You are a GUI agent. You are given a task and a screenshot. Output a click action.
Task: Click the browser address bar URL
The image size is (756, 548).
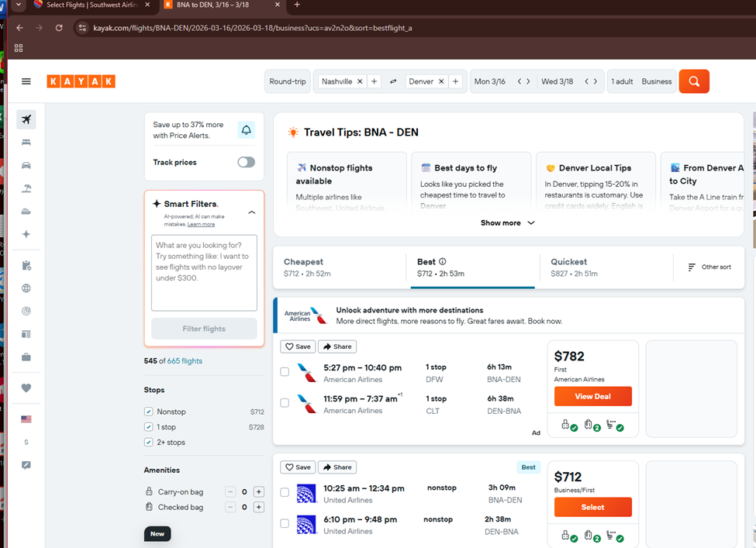tap(252, 28)
